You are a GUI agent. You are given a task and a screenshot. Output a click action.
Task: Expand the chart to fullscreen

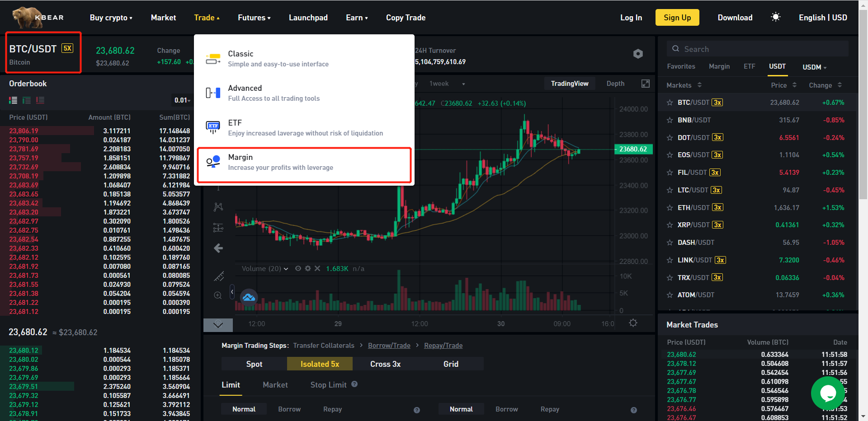pyautogui.click(x=646, y=84)
